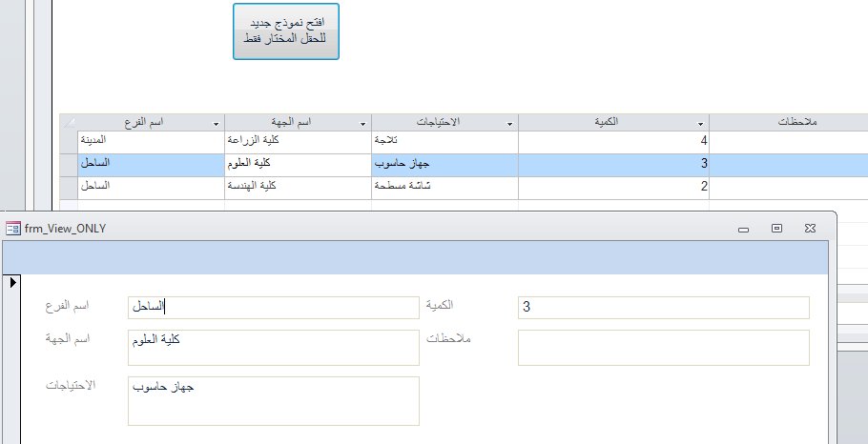Expand the الاحتياجات column dropdown arrow
868x444 pixels.
(x=510, y=124)
